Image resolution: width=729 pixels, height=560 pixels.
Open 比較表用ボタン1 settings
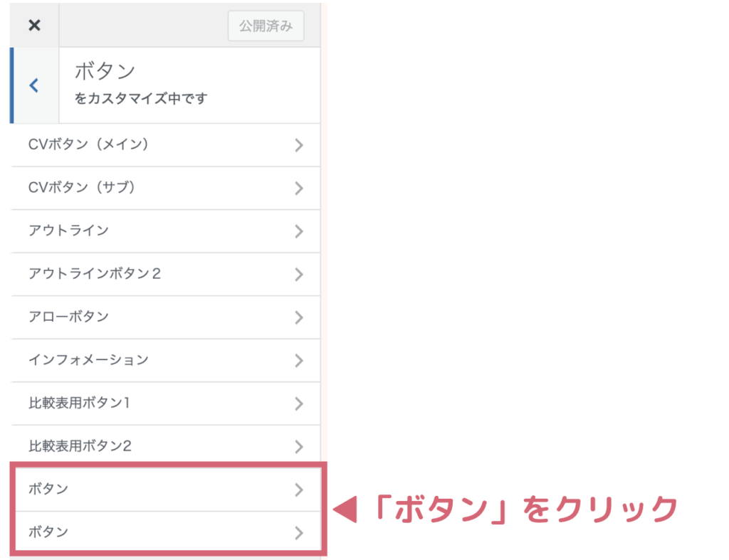[x=165, y=403]
